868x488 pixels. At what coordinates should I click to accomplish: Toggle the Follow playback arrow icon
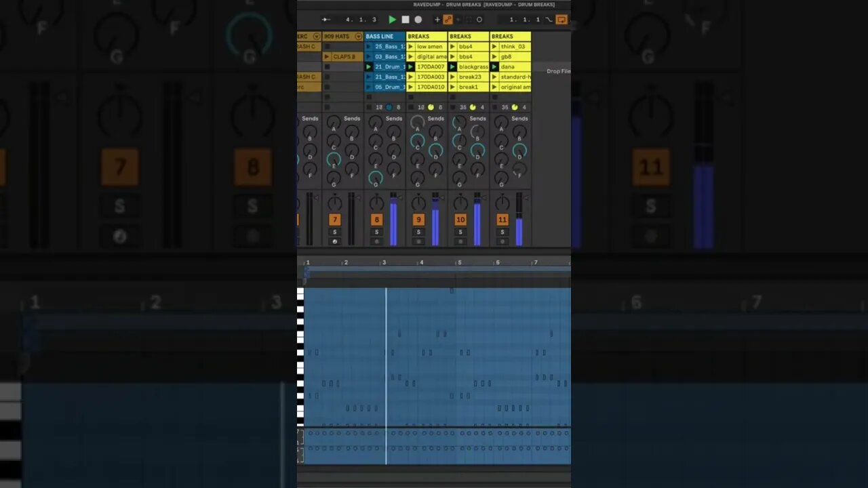coord(325,20)
